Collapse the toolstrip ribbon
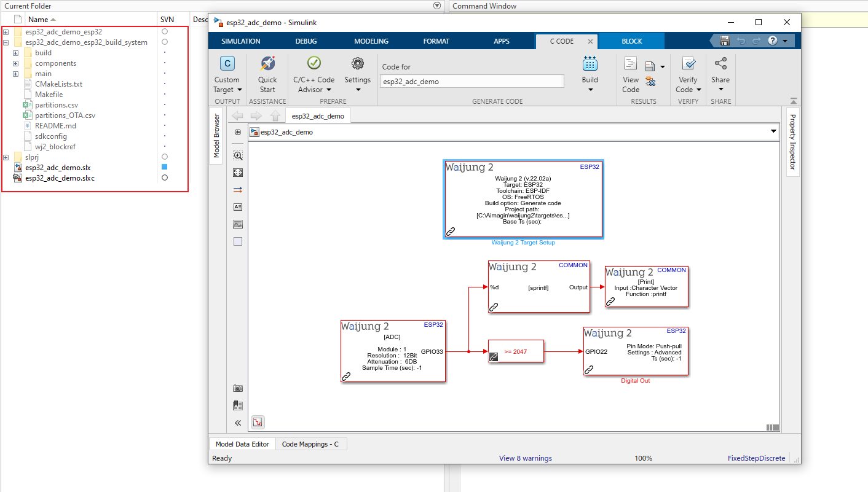Screen dimensions: 868x492 [x=793, y=101]
